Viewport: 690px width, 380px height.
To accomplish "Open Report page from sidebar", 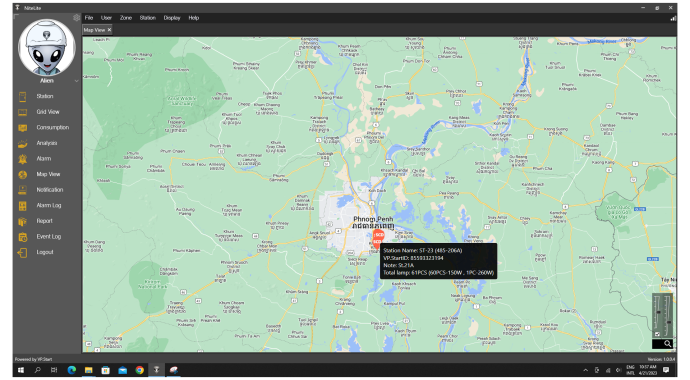I will 44,221.
